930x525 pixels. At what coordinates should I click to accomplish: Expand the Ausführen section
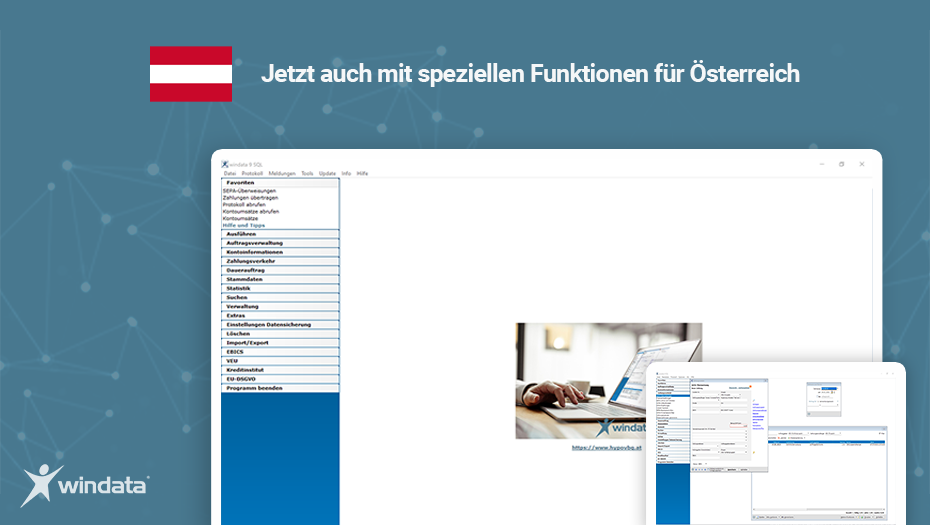tap(280, 234)
